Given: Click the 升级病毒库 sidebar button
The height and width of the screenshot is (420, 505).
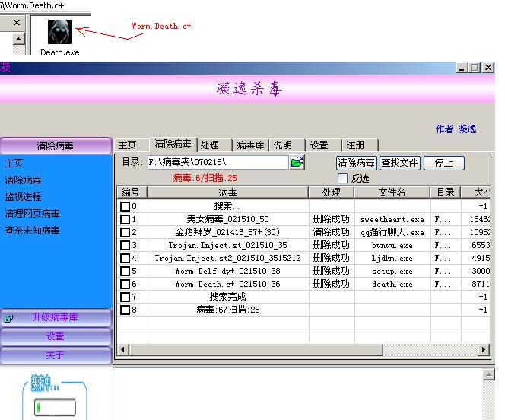Looking at the screenshot, I should pos(56,317).
